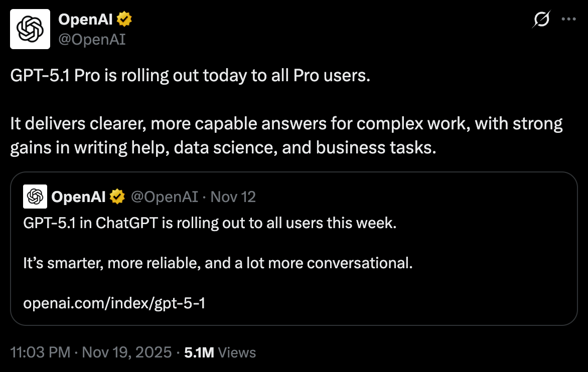Open the Grok explain-post icon

pyautogui.click(x=542, y=20)
